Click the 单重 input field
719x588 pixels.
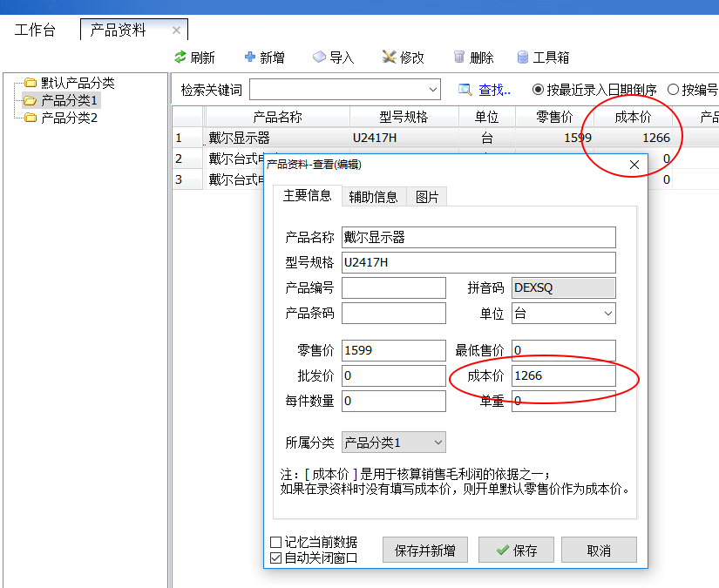pos(564,401)
